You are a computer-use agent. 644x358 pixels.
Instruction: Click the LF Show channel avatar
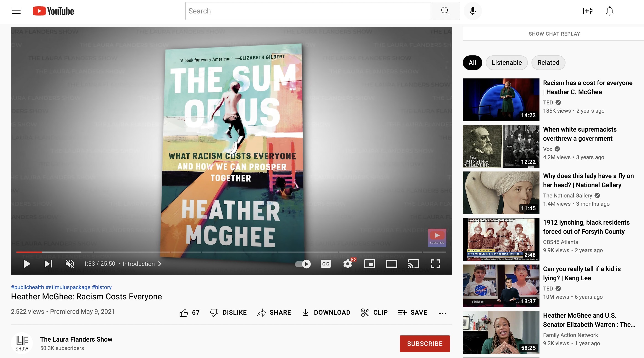coord(22,343)
